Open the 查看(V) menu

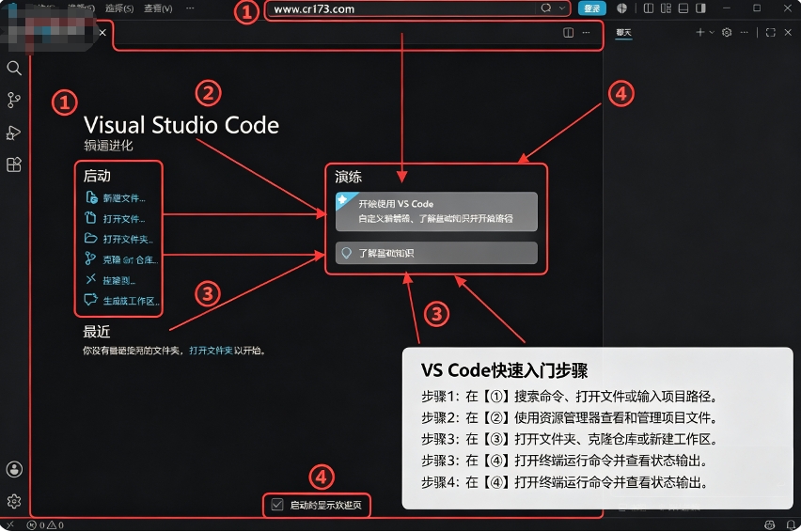pyautogui.click(x=158, y=8)
